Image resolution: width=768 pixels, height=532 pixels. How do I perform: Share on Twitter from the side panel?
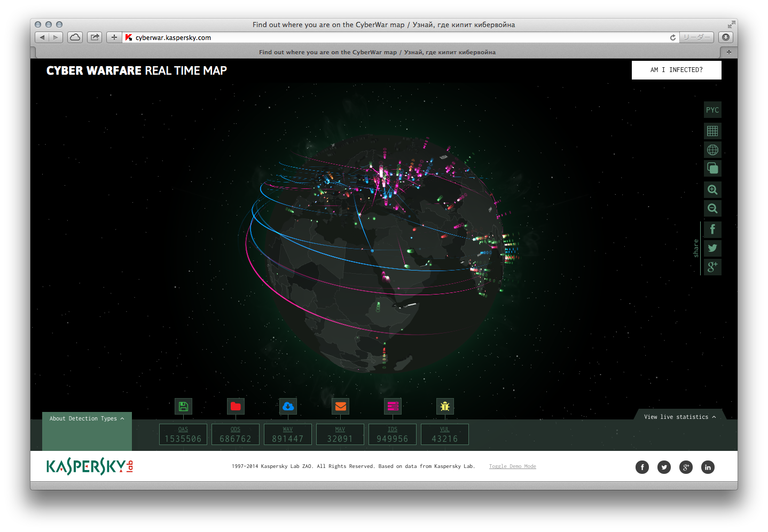712,249
